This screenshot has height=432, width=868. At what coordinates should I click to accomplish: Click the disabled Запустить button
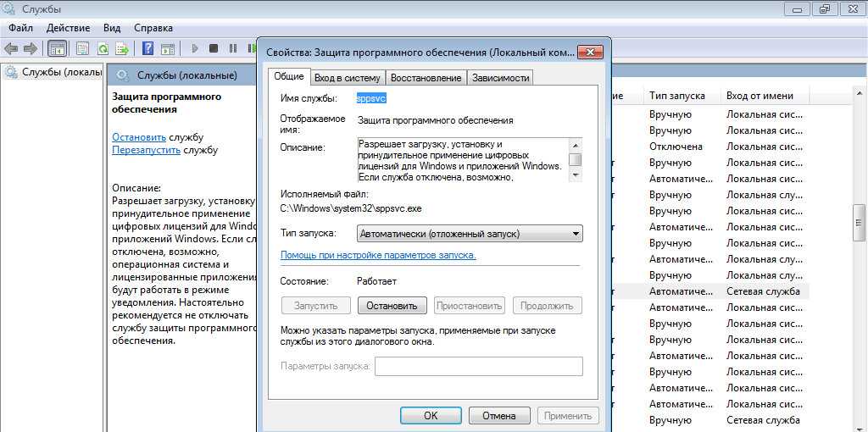tap(316, 305)
